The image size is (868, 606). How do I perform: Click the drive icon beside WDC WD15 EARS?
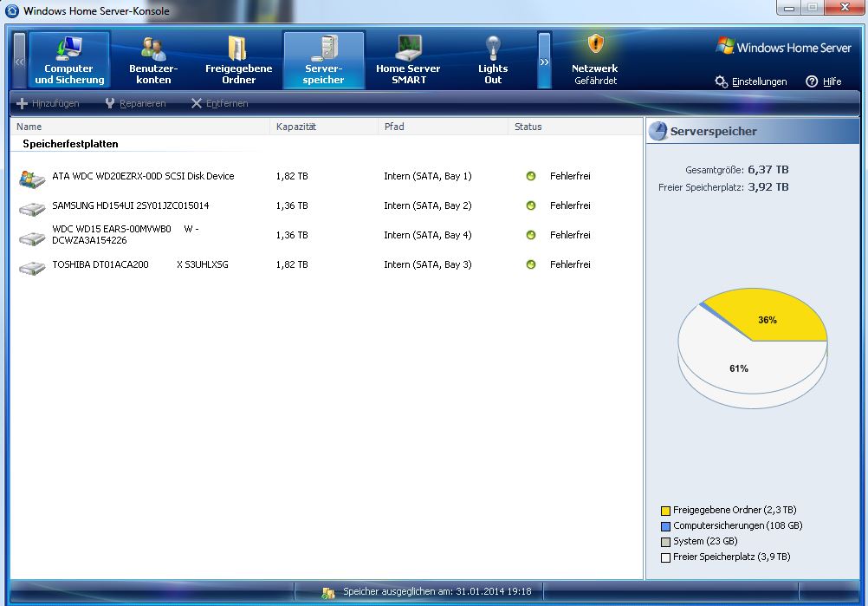tap(32, 238)
